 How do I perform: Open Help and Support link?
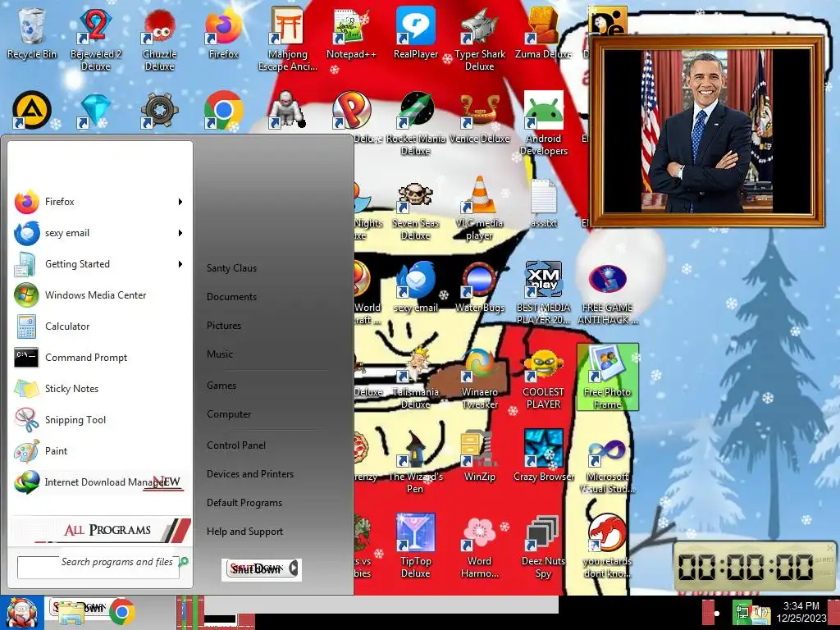[x=244, y=532]
